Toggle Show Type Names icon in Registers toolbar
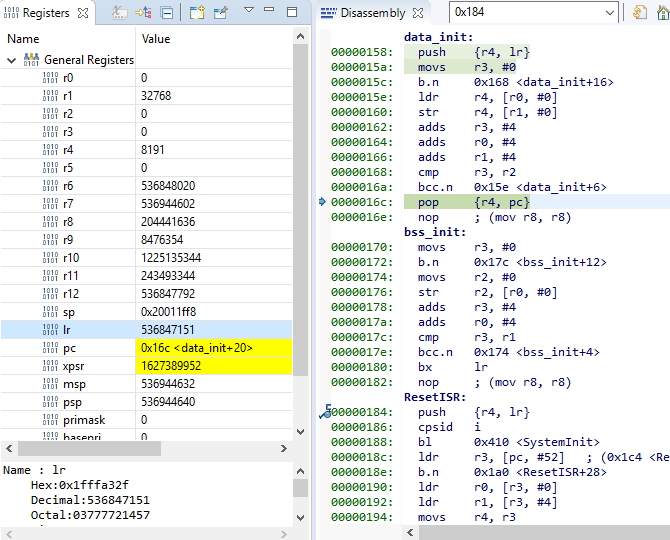Screen dimensions: 670x540 click(119, 13)
